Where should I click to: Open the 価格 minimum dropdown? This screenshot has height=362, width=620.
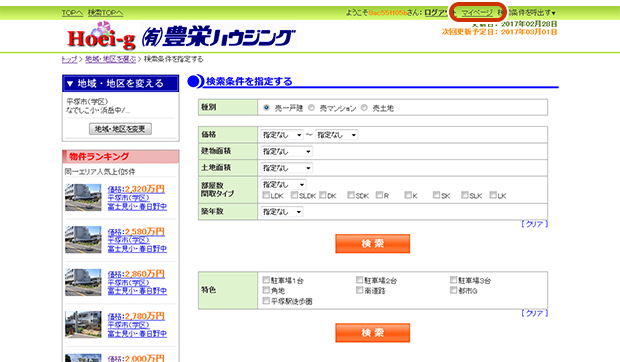pos(282,135)
